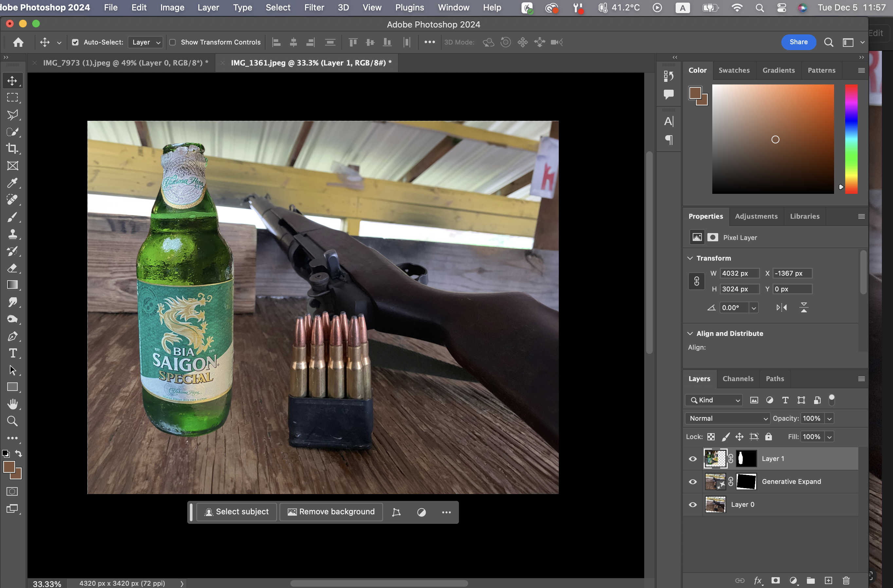This screenshot has height=588, width=893.
Task: Select the Crop tool
Action: pyautogui.click(x=12, y=149)
